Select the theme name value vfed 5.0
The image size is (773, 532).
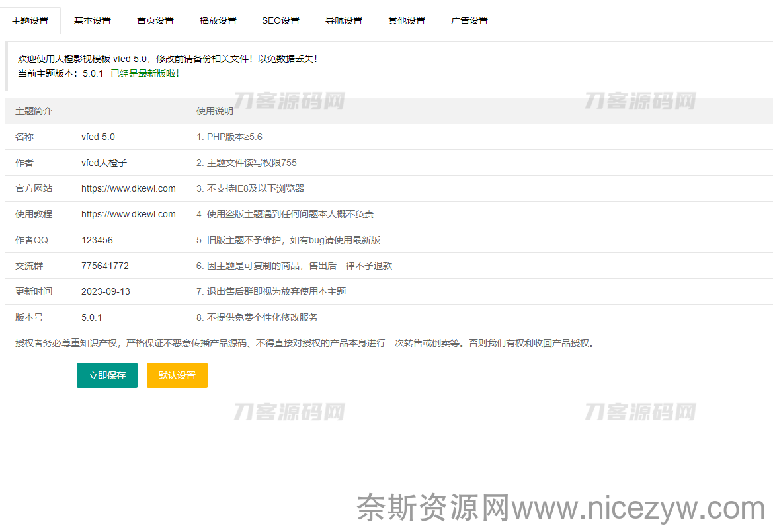coord(98,137)
